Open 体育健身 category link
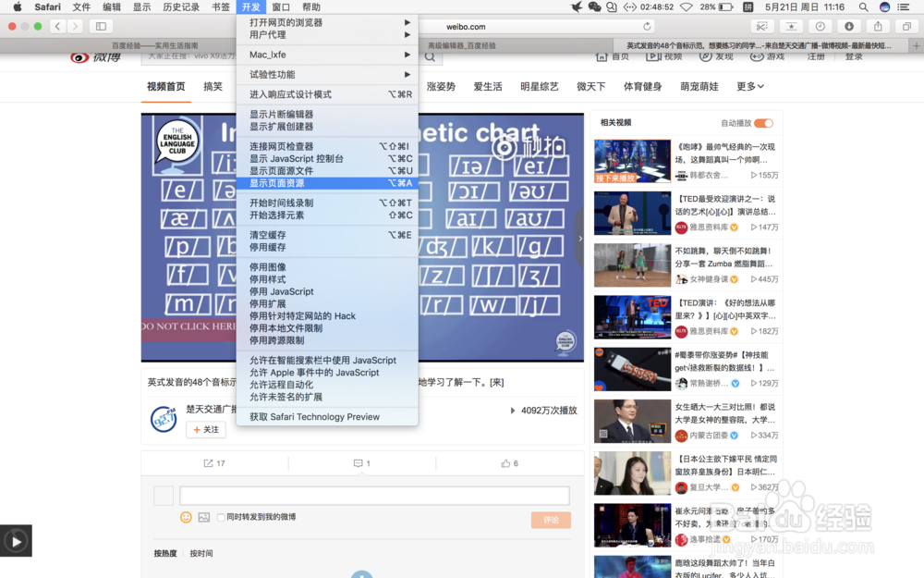 pos(643,87)
